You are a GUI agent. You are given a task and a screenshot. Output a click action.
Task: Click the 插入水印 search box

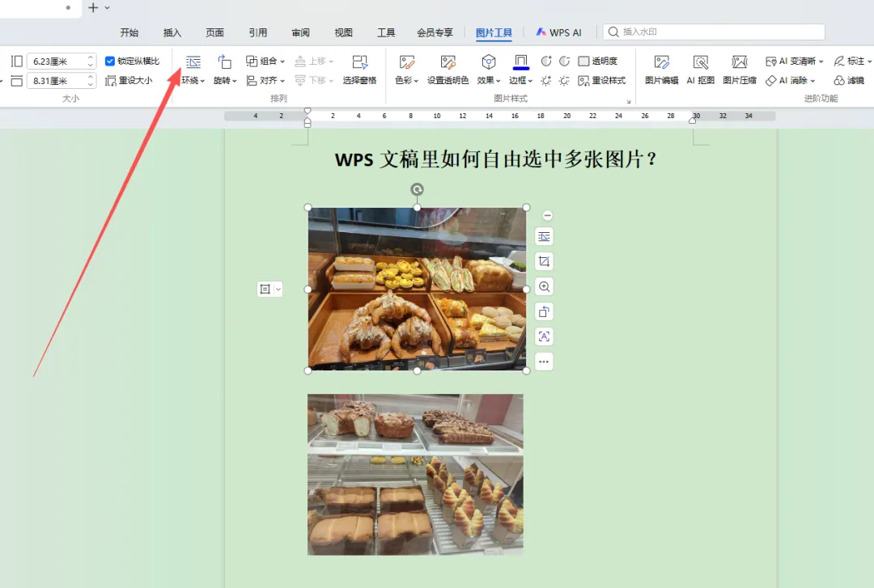pos(714,32)
